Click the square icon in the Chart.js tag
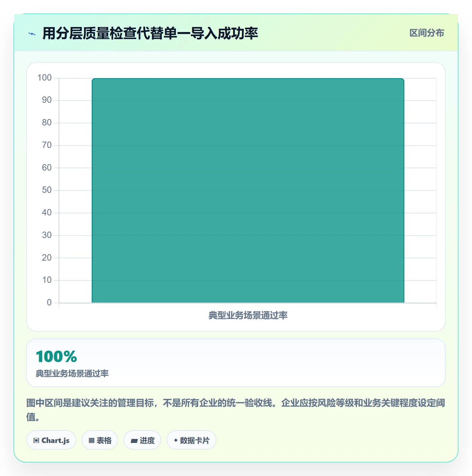The image size is (472, 476). point(36,441)
